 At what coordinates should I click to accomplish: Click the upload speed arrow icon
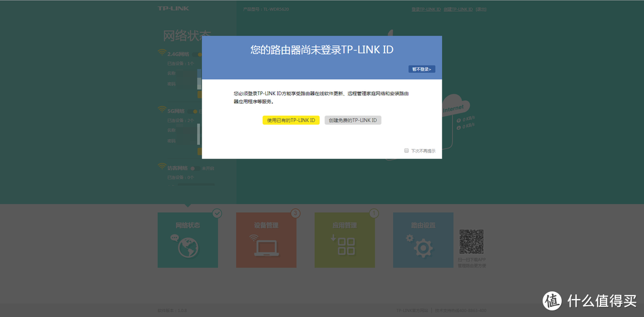tap(459, 120)
